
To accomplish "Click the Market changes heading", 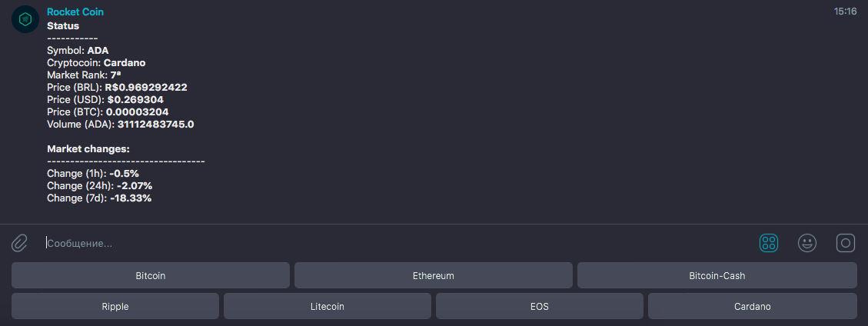I will pyautogui.click(x=88, y=148).
